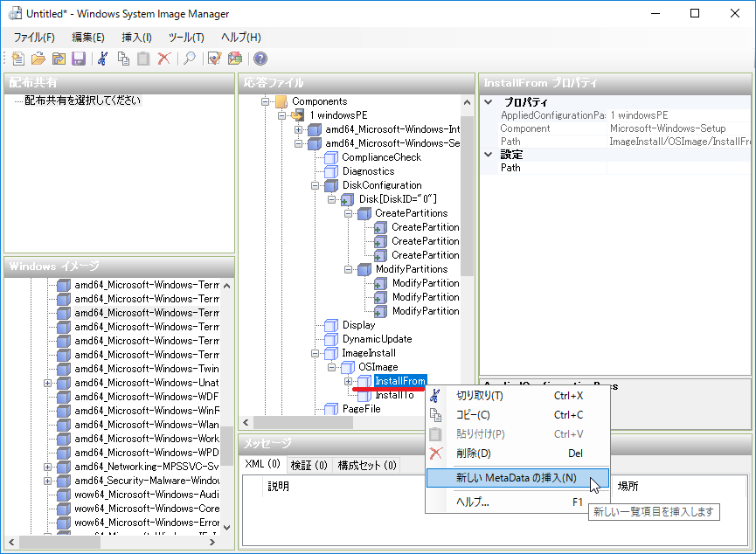The height and width of the screenshot is (554, 756).
Task: Choose 削除(D) in the context menu
Action: point(517,454)
